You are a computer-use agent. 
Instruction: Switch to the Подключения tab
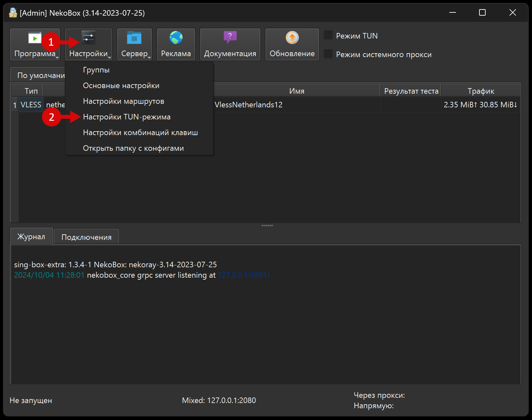(86, 237)
